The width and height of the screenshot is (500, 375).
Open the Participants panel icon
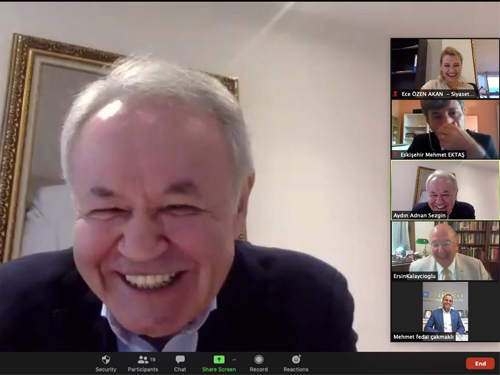click(143, 360)
